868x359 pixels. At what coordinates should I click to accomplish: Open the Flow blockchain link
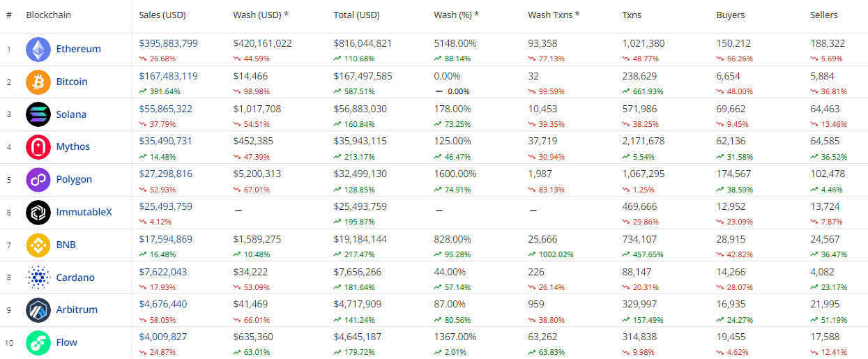(x=67, y=342)
